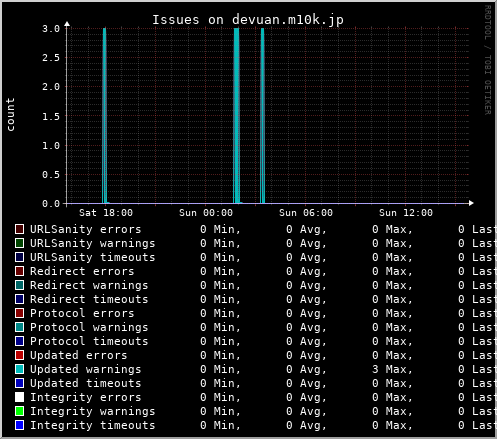Click the URLSanity warnings green swatch
The height and width of the screenshot is (439, 497).
click(19, 243)
